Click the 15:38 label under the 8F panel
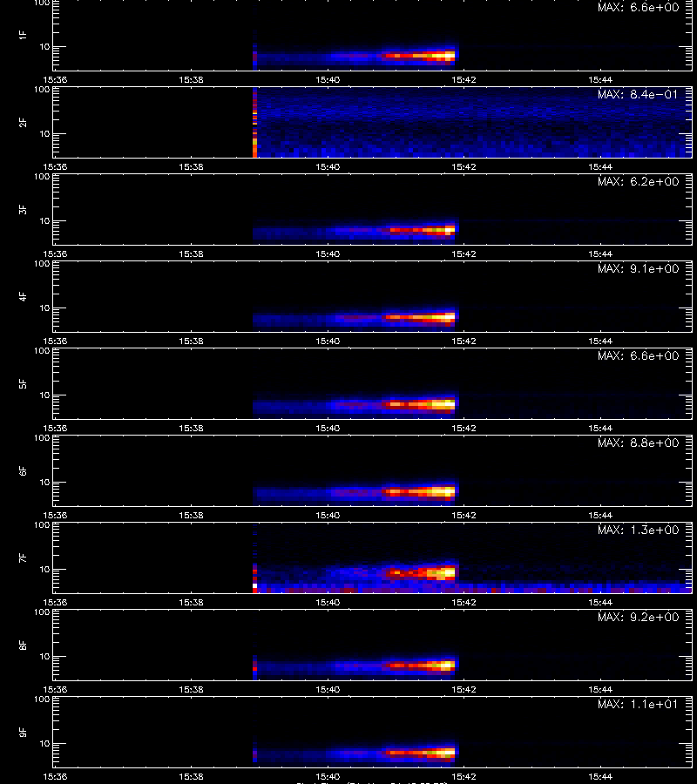 [x=191, y=690]
